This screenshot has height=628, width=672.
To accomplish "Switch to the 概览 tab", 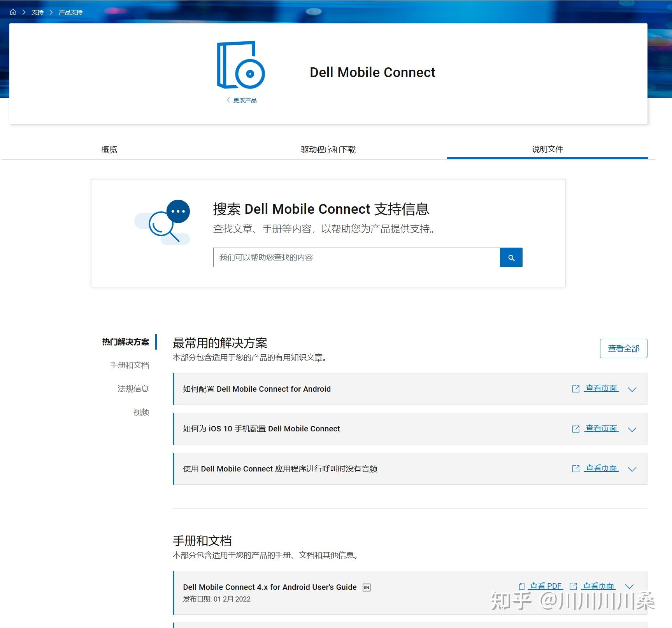I will point(109,150).
